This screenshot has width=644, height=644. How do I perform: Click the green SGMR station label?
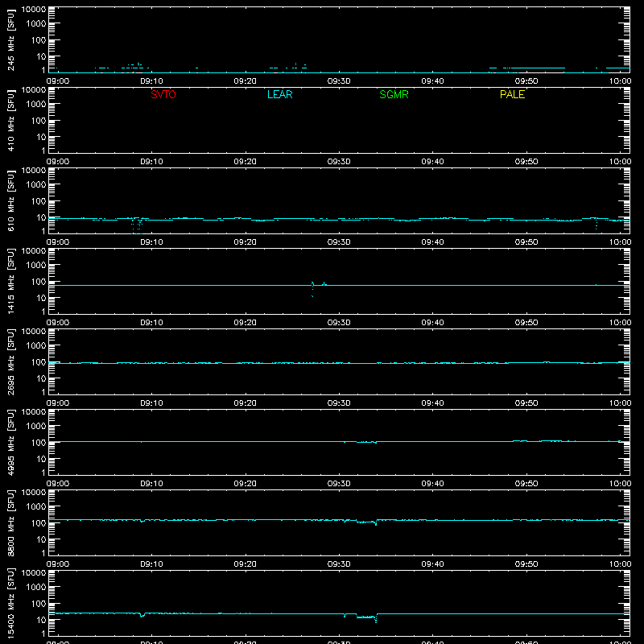(x=394, y=94)
